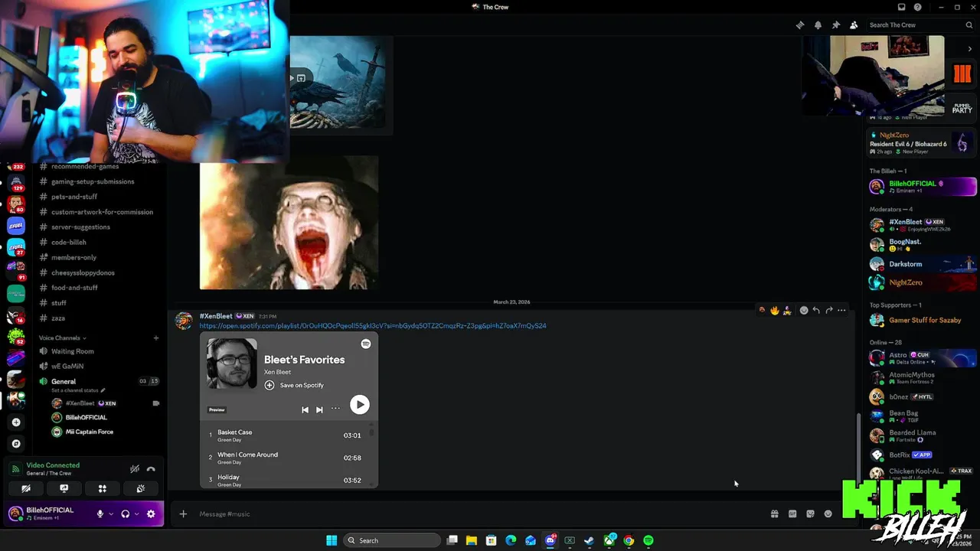
Task: Click the Spotify embed track list scrollbar
Action: [x=372, y=432]
